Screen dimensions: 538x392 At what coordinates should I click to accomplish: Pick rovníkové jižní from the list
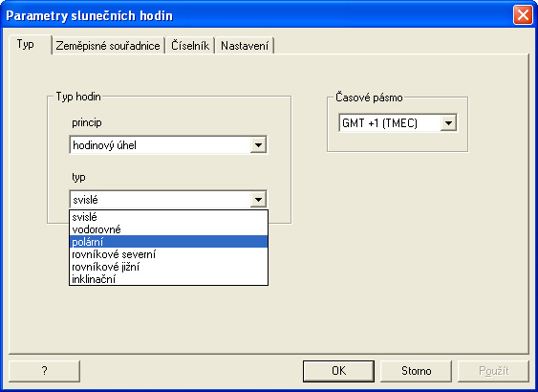168,267
